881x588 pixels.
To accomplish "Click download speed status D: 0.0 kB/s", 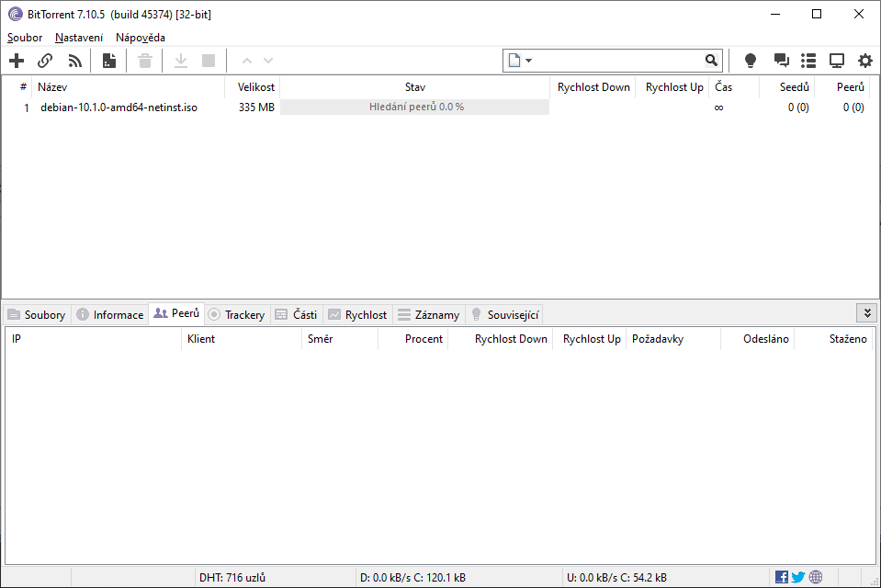I will tap(412, 577).
